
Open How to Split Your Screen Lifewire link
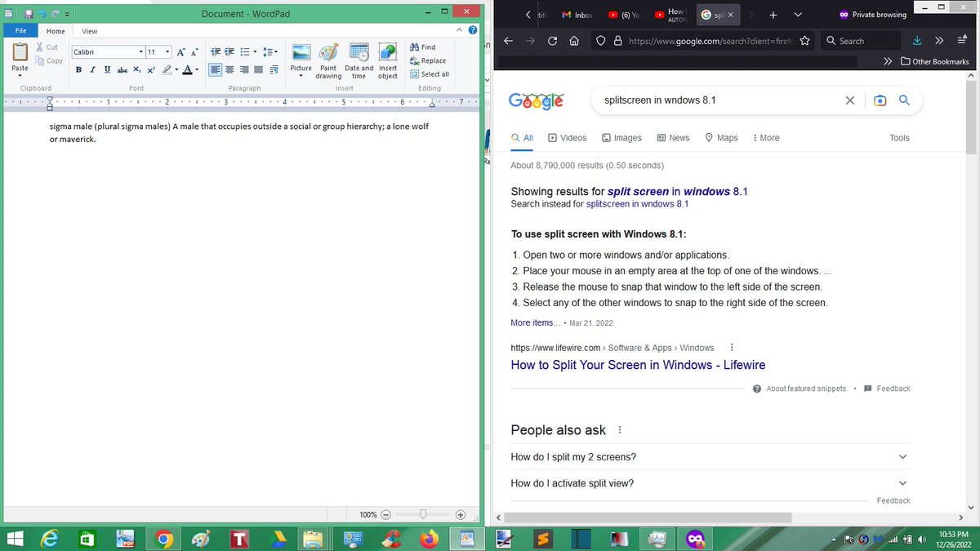(x=638, y=365)
